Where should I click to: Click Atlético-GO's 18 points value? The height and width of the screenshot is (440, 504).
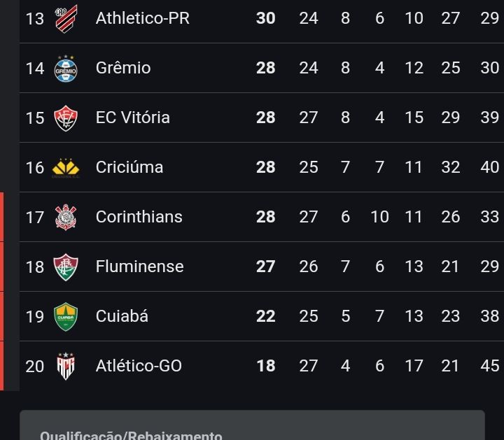(x=265, y=366)
